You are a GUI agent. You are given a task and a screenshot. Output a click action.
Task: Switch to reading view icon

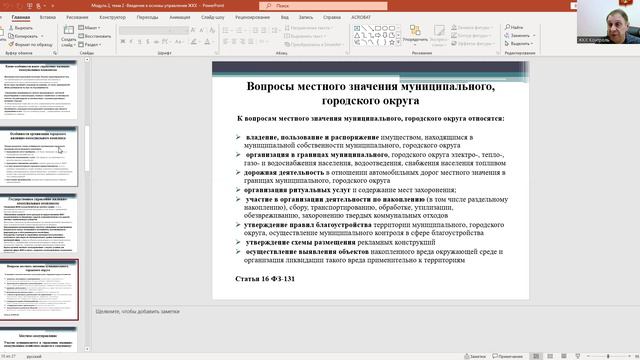pyautogui.click(x=564, y=356)
